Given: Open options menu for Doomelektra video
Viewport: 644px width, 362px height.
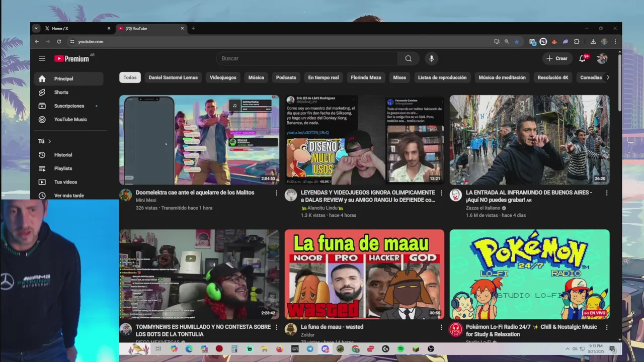Looking at the screenshot, I should (276, 193).
